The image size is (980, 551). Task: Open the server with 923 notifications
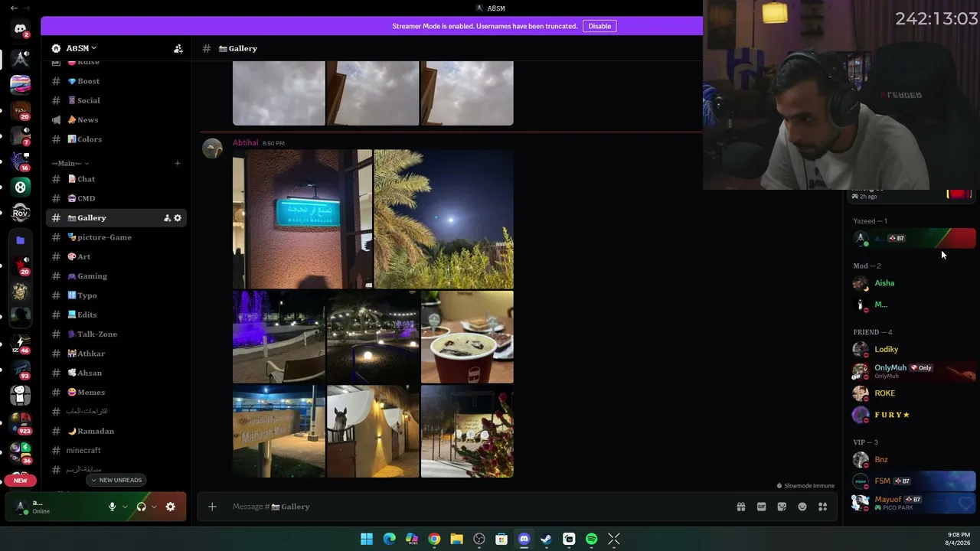[21, 423]
